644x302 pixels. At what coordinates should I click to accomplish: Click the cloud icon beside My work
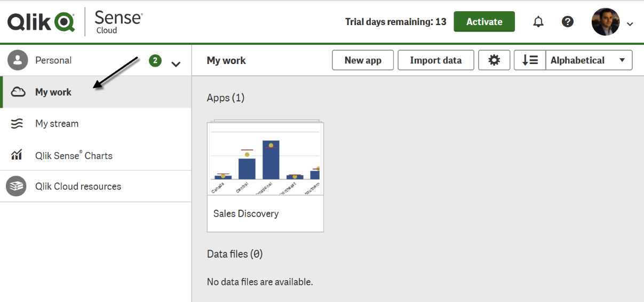point(18,92)
